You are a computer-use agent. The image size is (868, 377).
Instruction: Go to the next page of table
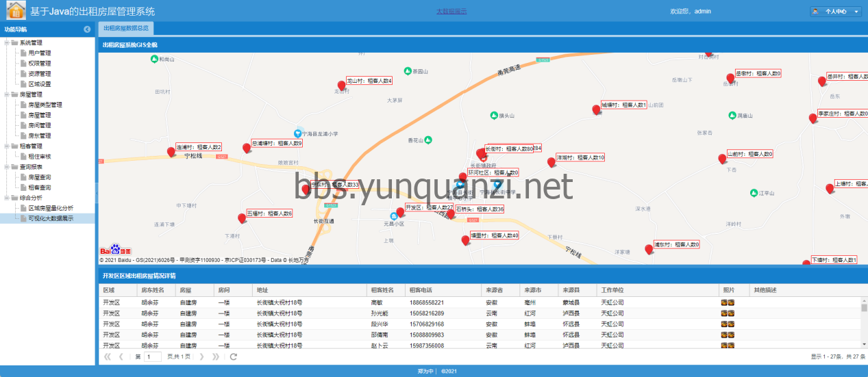pyautogui.click(x=201, y=356)
